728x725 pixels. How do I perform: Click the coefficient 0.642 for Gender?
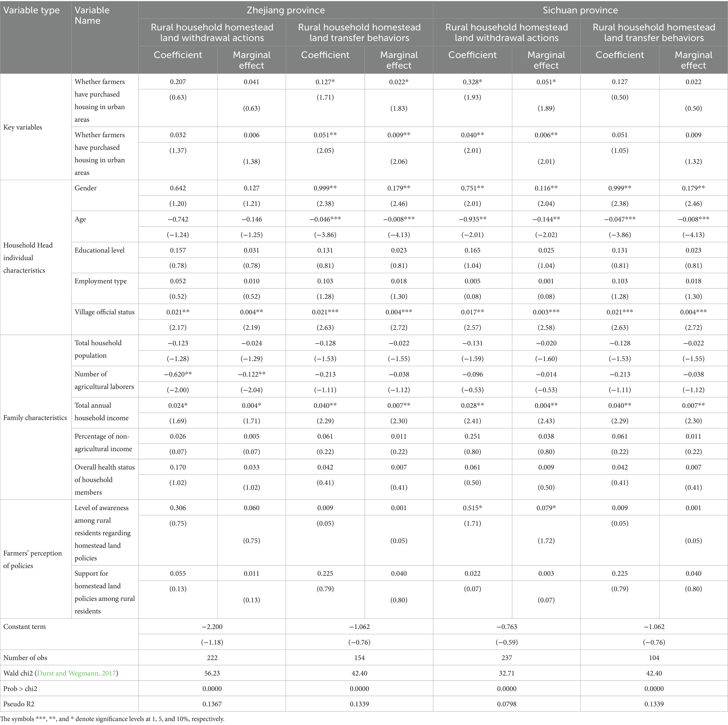tap(178, 188)
